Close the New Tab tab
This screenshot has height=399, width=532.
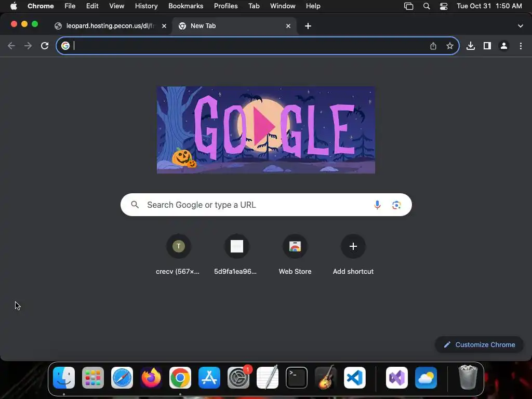[288, 26]
